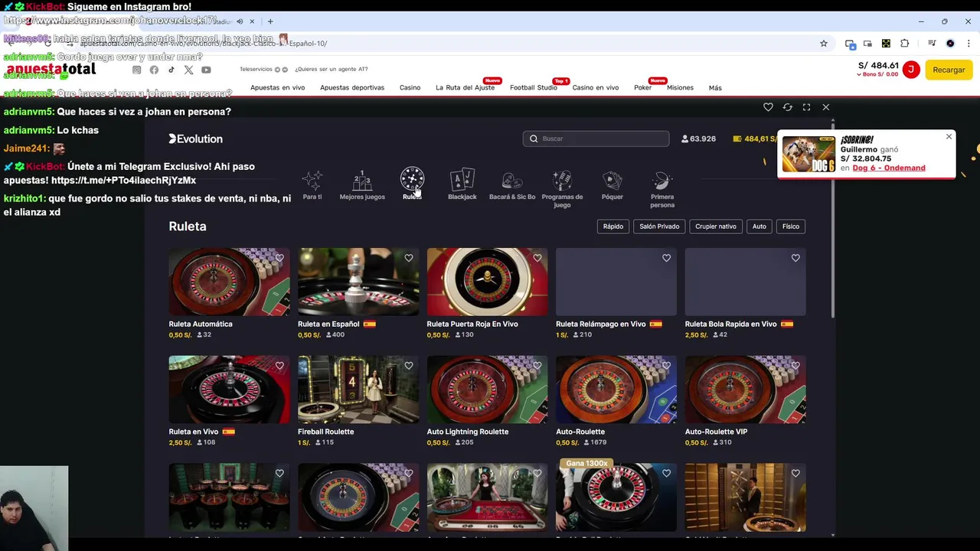Open the Para ti category
980x551 pixels.
pos(312,184)
